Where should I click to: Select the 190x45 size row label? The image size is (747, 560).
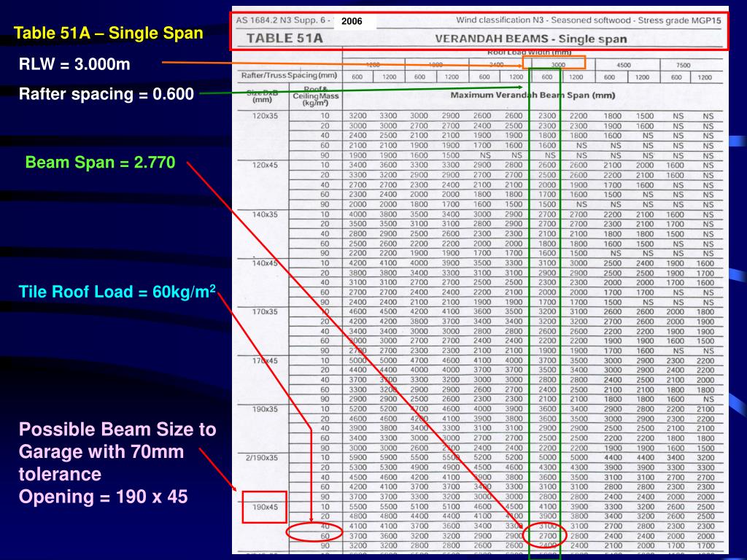pyautogui.click(x=265, y=507)
